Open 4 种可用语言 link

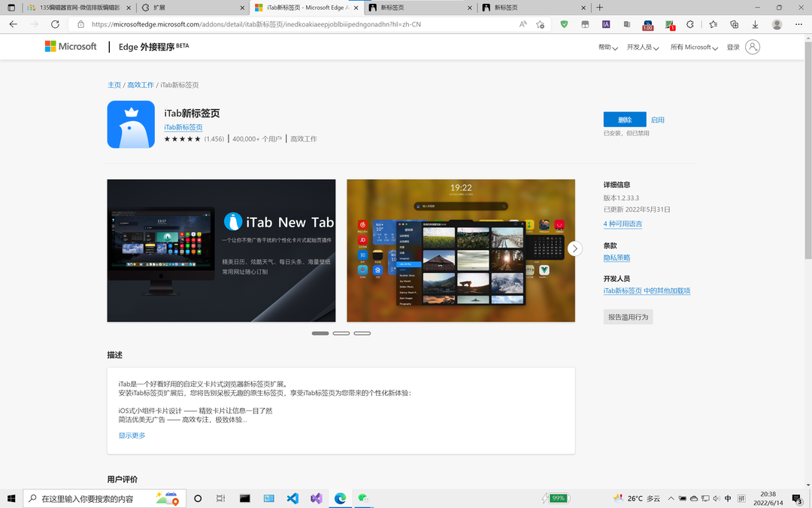point(623,224)
